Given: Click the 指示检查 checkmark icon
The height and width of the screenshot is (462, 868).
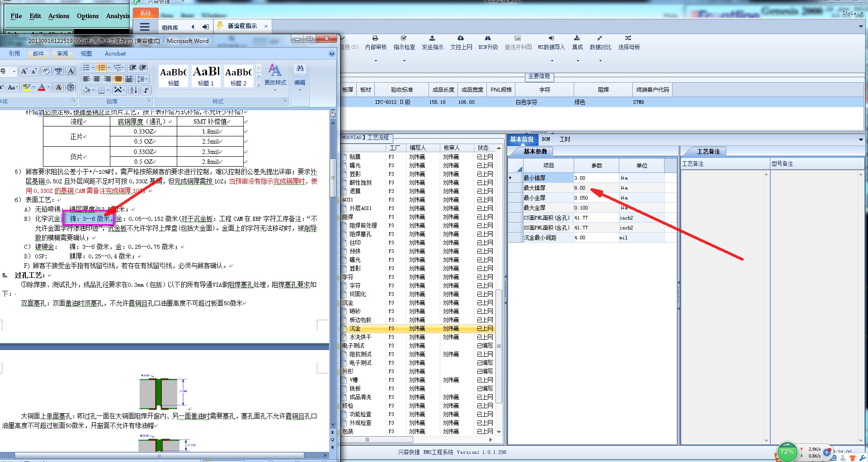Looking at the screenshot, I should point(404,38).
